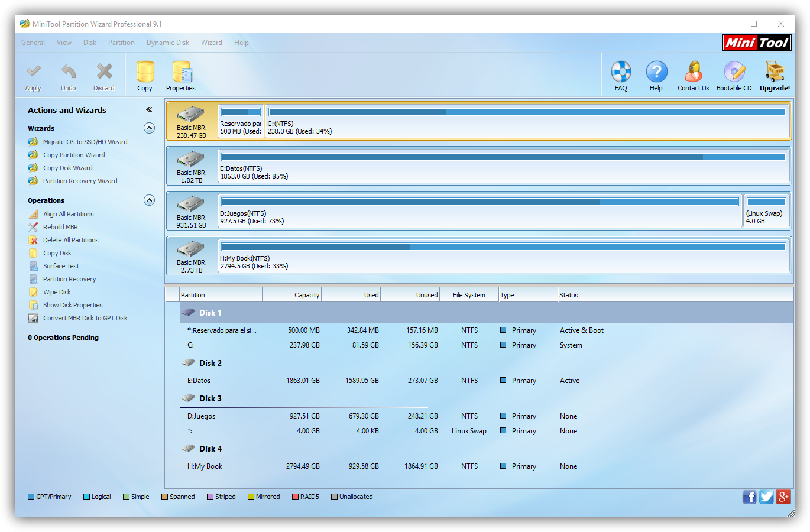810x532 pixels.
Task: Select the Linux Swap 4.0 GB block
Action: [766, 211]
